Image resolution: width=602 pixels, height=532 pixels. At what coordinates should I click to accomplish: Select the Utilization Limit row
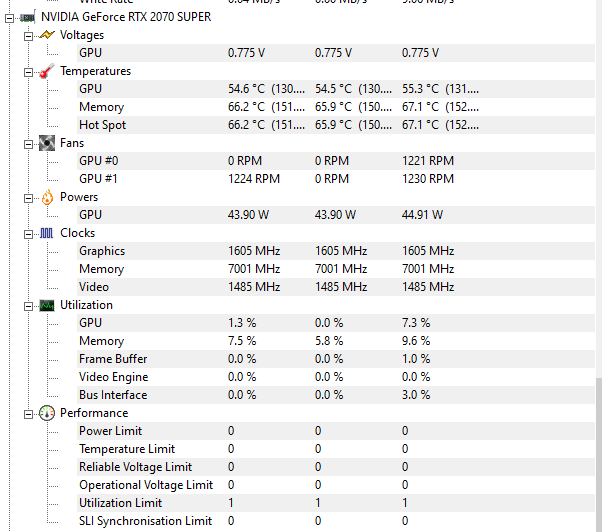point(336,503)
